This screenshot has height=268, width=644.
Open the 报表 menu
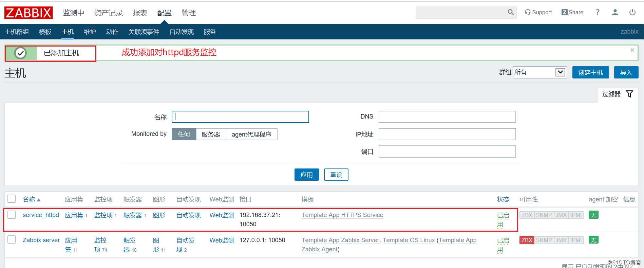point(140,13)
